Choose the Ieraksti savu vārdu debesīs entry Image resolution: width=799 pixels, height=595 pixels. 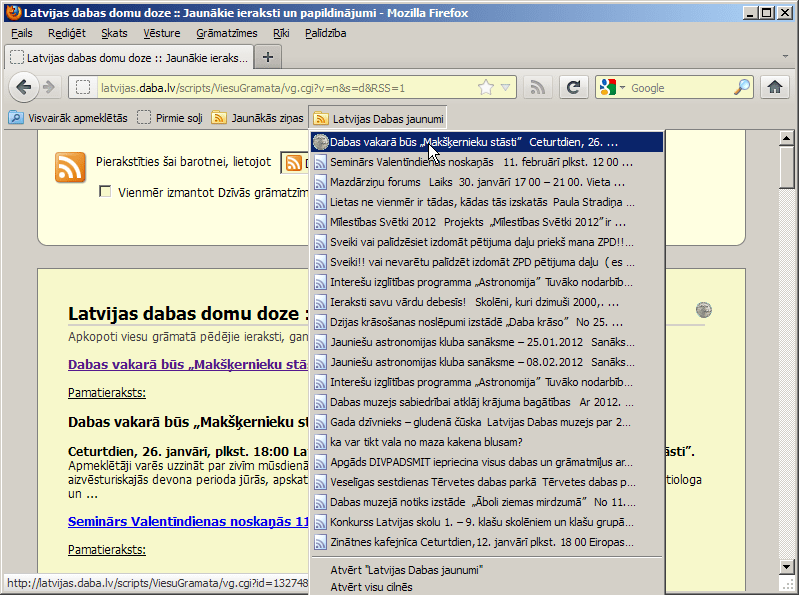[487, 302]
